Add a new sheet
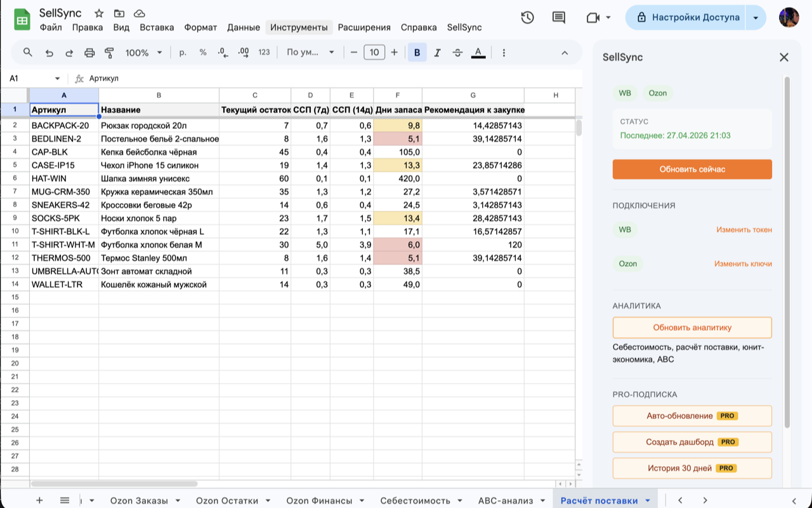The image size is (812, 508). (x=39, y=500)
